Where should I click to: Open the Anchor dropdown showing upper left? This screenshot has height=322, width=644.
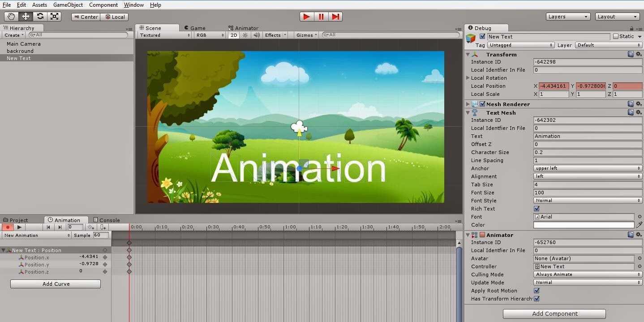(x=587, y=168)
